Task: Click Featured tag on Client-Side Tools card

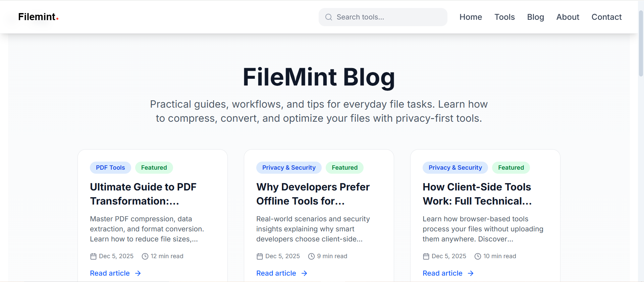Action: point(511,168)
